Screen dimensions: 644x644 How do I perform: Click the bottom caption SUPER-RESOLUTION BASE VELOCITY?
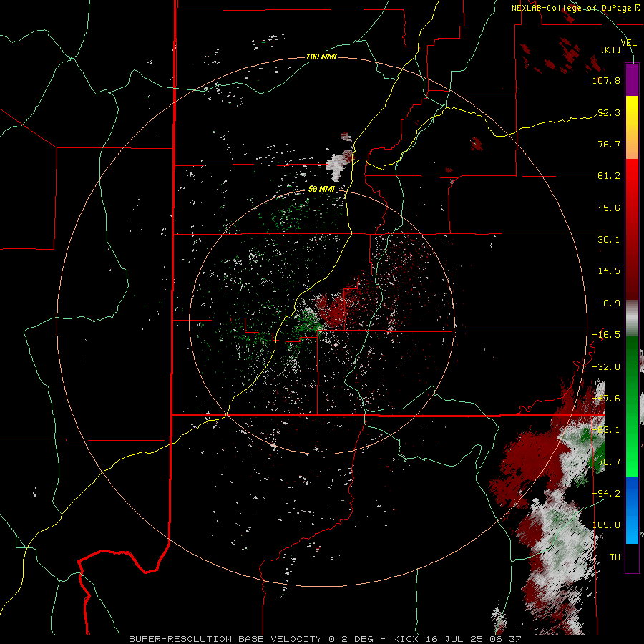click(x=225, y=639)
